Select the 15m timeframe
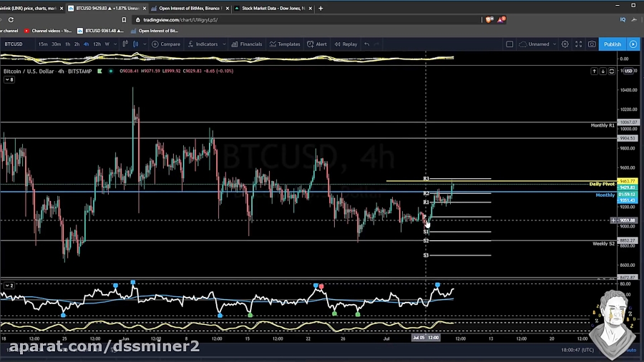 [x=43, y=44]
